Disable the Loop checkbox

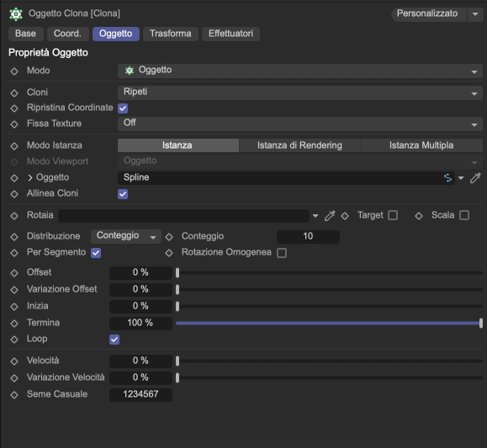[x=114, y=340]
